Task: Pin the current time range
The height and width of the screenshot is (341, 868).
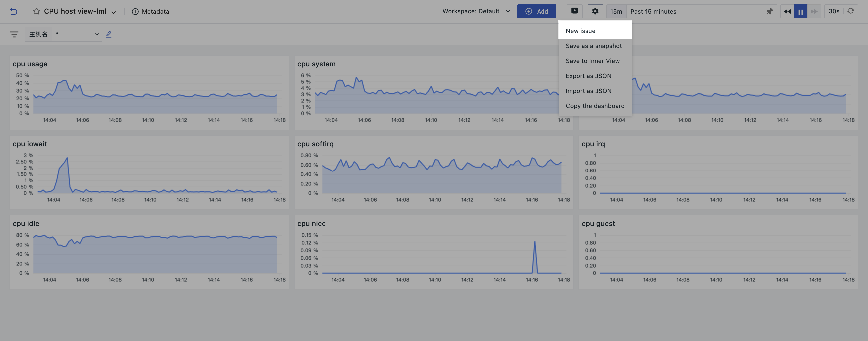Action: click(x=769, y=11)
